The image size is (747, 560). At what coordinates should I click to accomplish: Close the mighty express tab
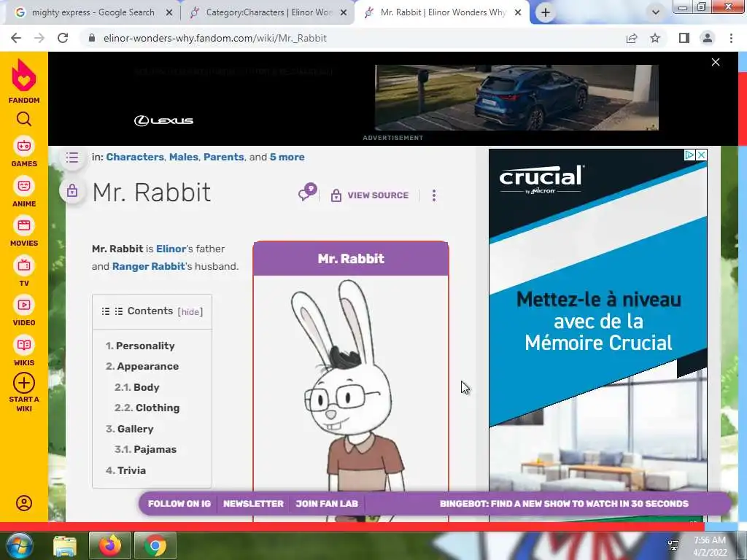pyautogui.click(x=169, y=13)
